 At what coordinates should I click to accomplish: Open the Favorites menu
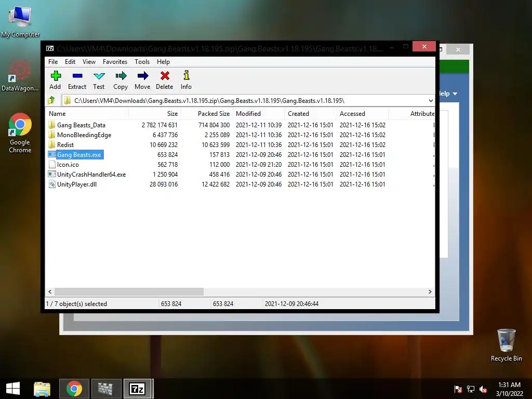coord(115,62)
